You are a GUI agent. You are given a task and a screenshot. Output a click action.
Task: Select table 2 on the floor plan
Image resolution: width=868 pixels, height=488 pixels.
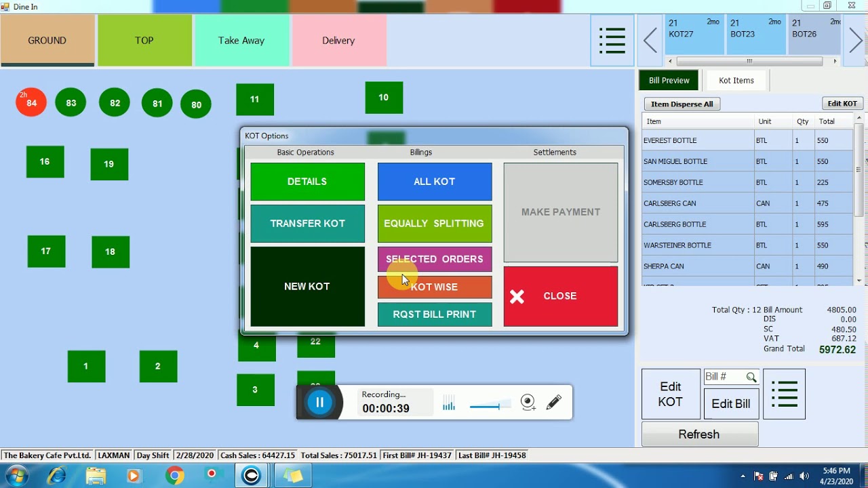point(158,366)
